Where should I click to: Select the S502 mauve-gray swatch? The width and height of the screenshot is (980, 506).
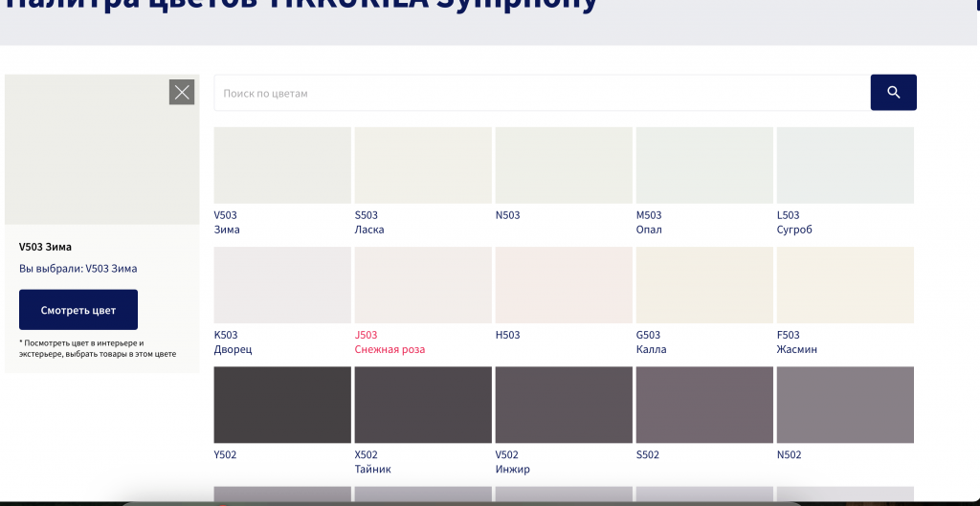(704, 405)
